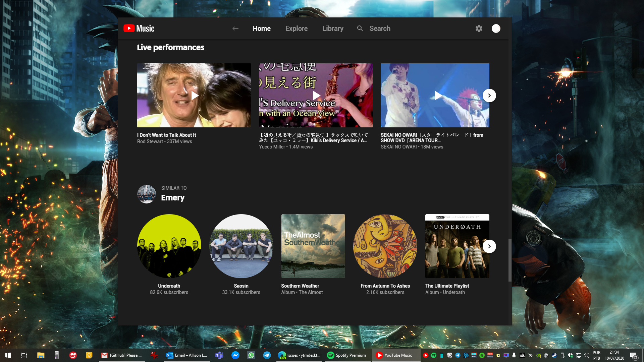
Task: Switch to the Explore tab
Action: [x=297, y=28]
